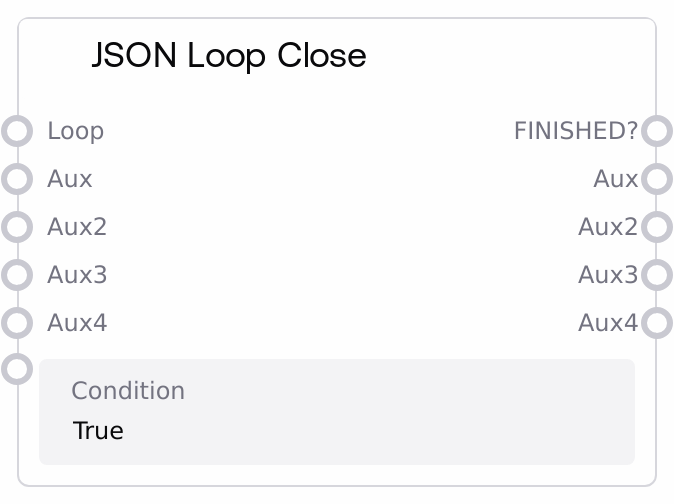Click the right Aux output label text
The height and width of the screenshot is (504, 674).
(x=615, y=179)
